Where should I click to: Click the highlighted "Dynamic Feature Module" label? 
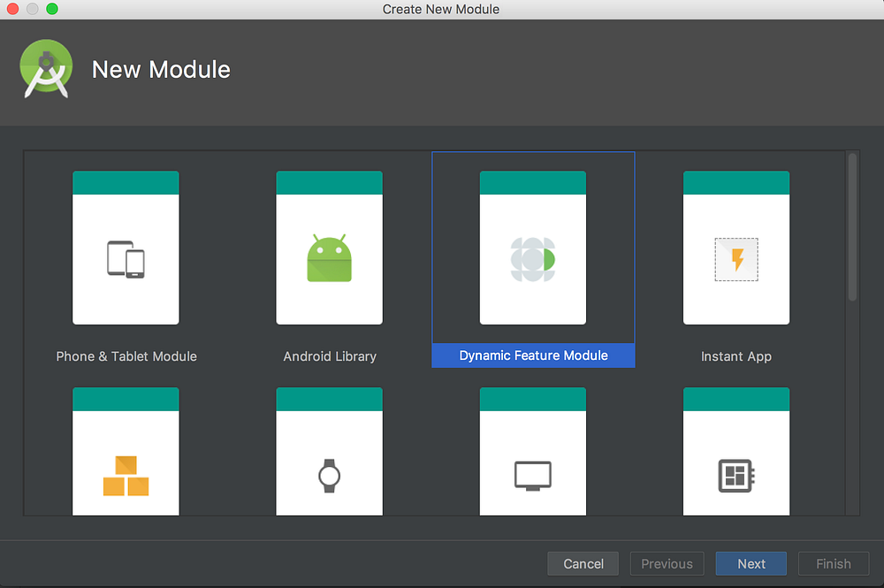point(533,355)
